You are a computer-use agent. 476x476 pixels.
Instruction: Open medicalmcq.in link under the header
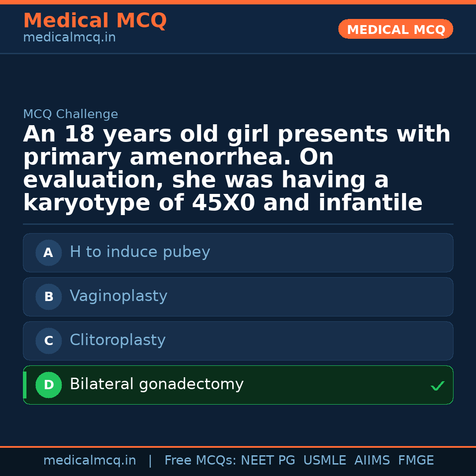point(69,38)
